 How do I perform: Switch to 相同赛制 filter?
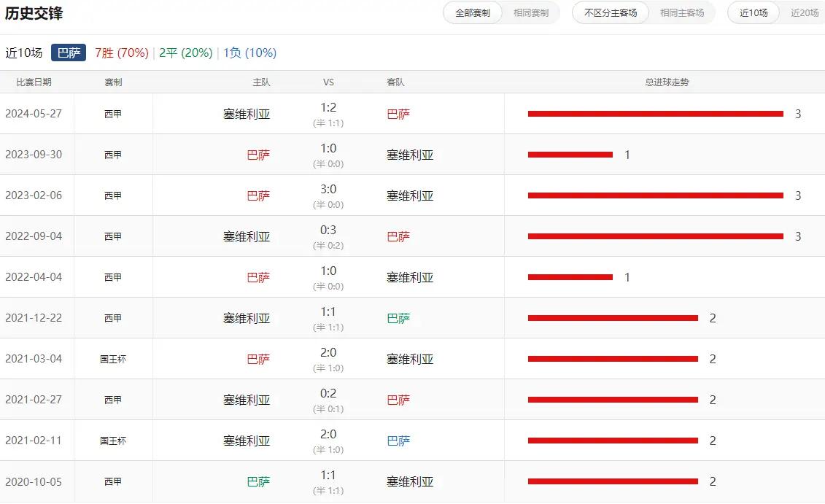coord(531,12)
